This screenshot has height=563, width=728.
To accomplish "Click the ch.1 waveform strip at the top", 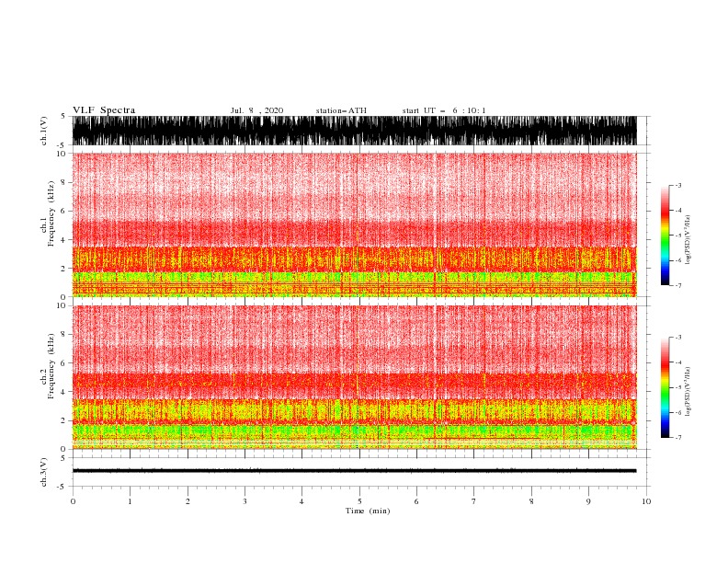I will pyautogui.click(x=355, y=131).
